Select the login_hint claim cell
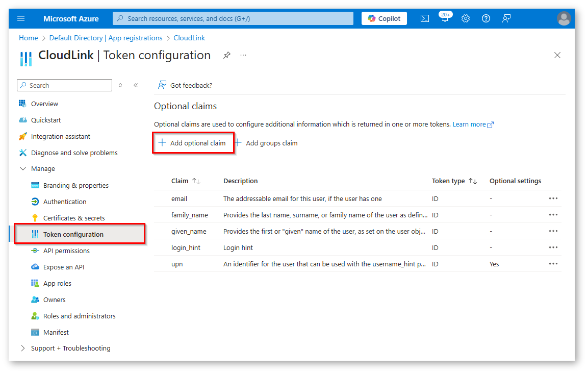588x374 pixels. pyautogui.click(x=186, y=247)
